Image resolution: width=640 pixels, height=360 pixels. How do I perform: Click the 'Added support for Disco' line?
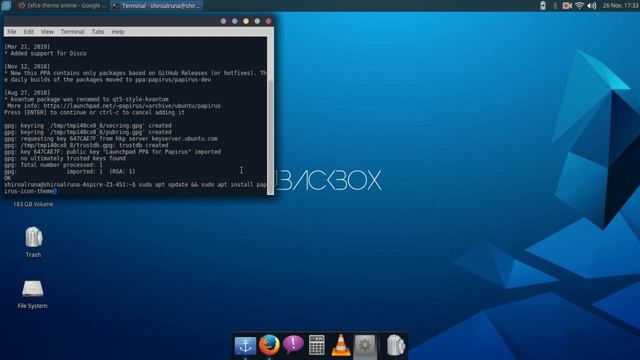pyautogui.click(x=45, y=53)
